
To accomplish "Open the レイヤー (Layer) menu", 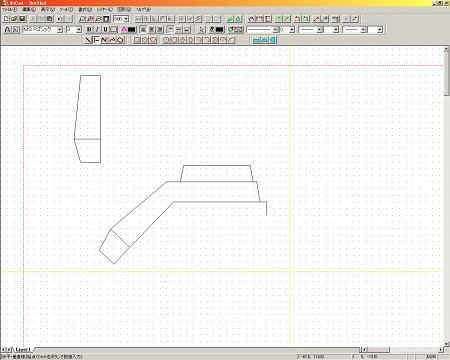I will [x=105, y=9].
